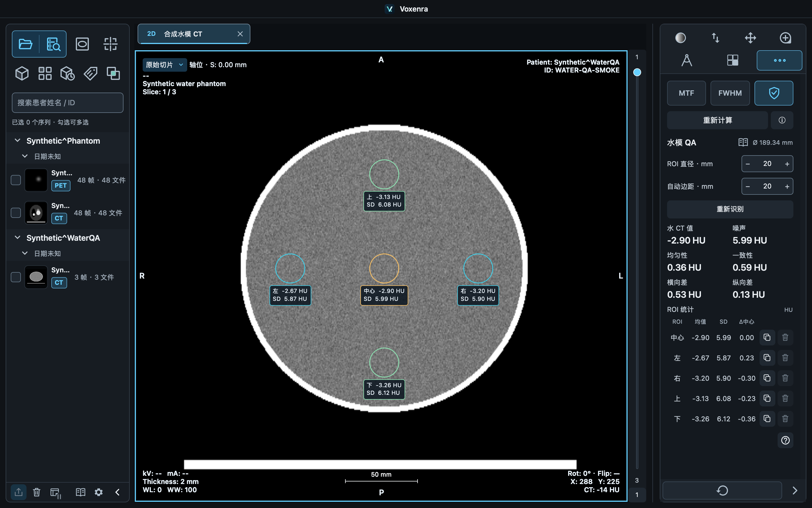This screenshot has width=812, height=508.
Task: Expand the right panel chevron arrow
Action: point(795,491)
